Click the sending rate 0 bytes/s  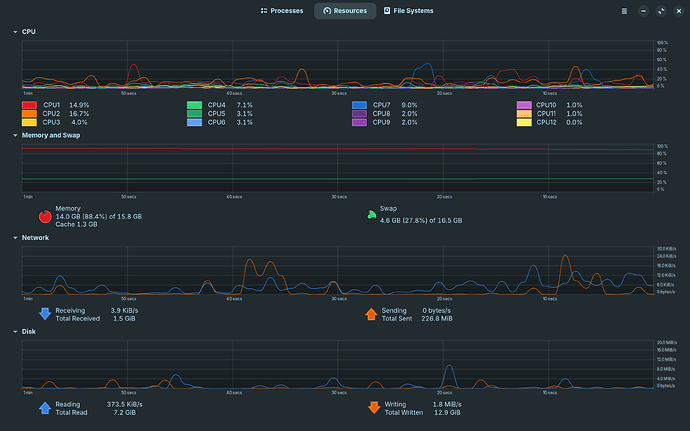click(437, 310)
